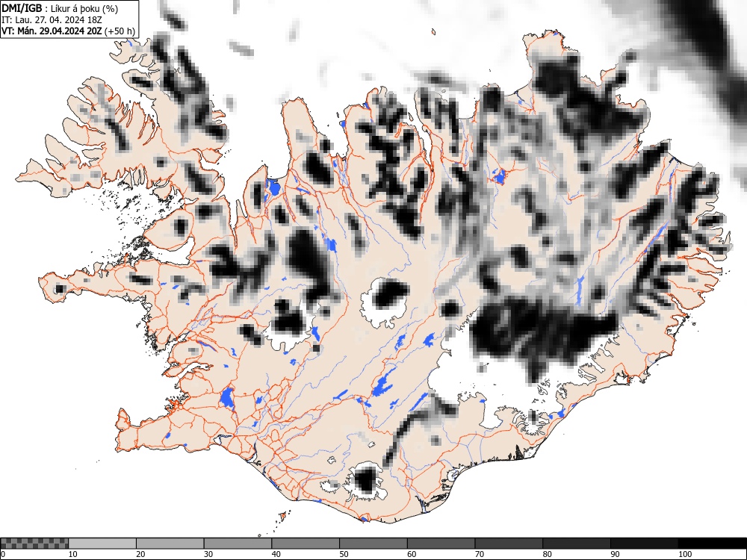
Task: Click the 70–80% dark gray legend swatch
Action: [x=509, y=544]
